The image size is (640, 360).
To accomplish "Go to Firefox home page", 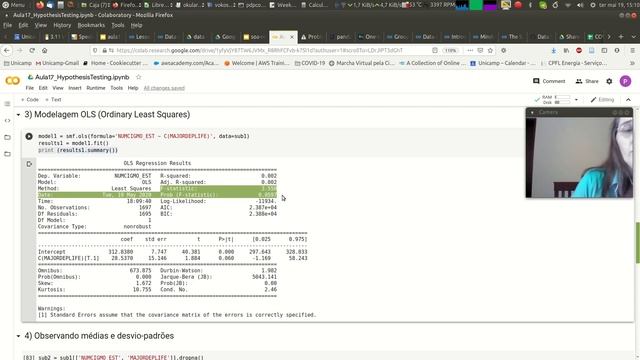I will pyautogui.click(x=44, y=50).
